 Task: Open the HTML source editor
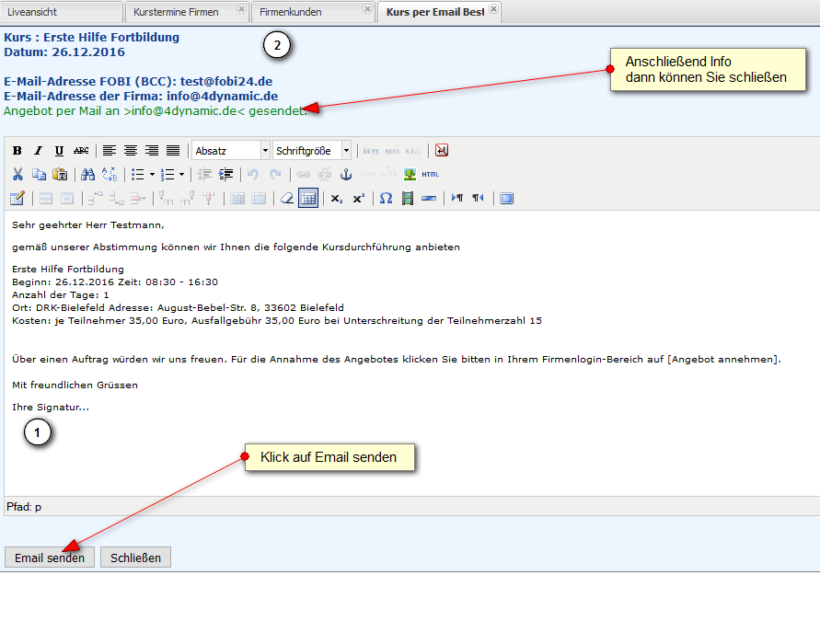tap(430, 174)
